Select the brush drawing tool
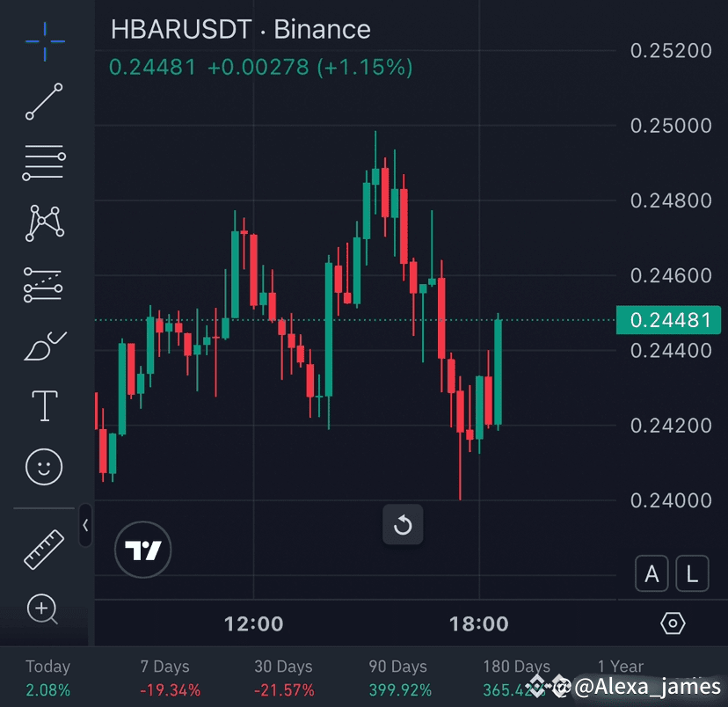The height and width of the screenshot is (707, 728). pyautogui.click(x=45, y=346)
